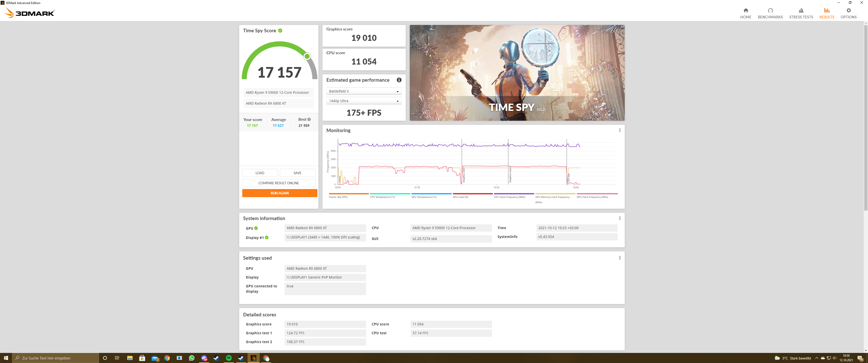Toggle the Frame rate (FPS) legend color bar
This screenshot has height=363, width=868.
(x=348, y=194)
